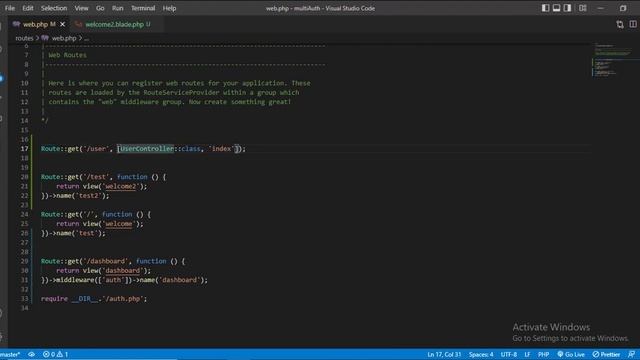Click line number 17 in the gutter
The height and width of the screenshot is (360, 640).
click(24, 149)
